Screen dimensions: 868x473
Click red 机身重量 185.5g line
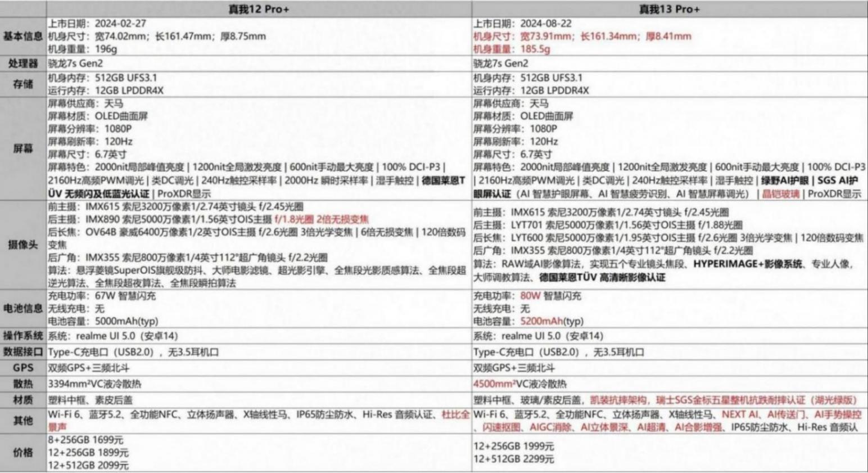pos(512,49)
